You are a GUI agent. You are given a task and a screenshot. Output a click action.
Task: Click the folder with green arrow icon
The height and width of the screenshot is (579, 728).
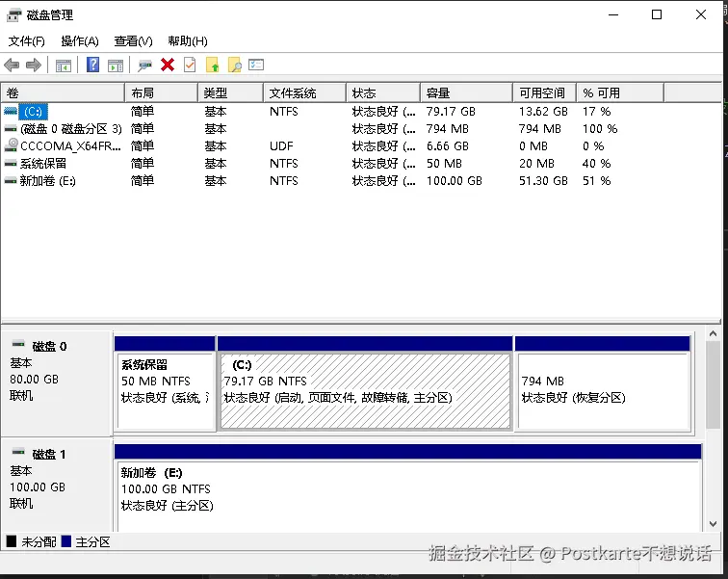point(212,65)
